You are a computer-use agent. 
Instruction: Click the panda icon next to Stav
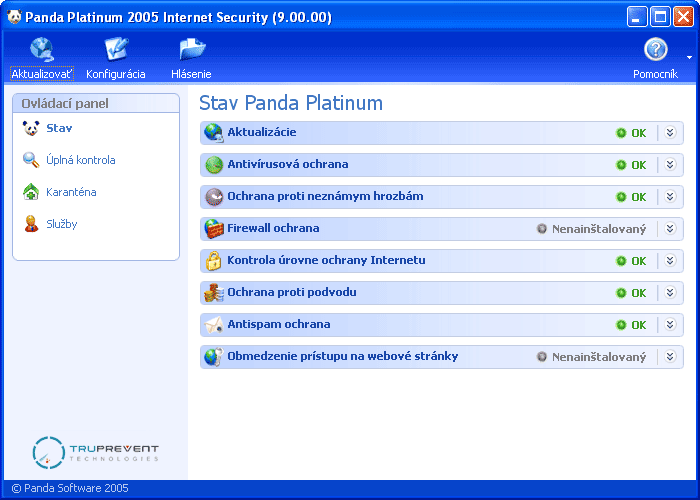click(31, 129)
